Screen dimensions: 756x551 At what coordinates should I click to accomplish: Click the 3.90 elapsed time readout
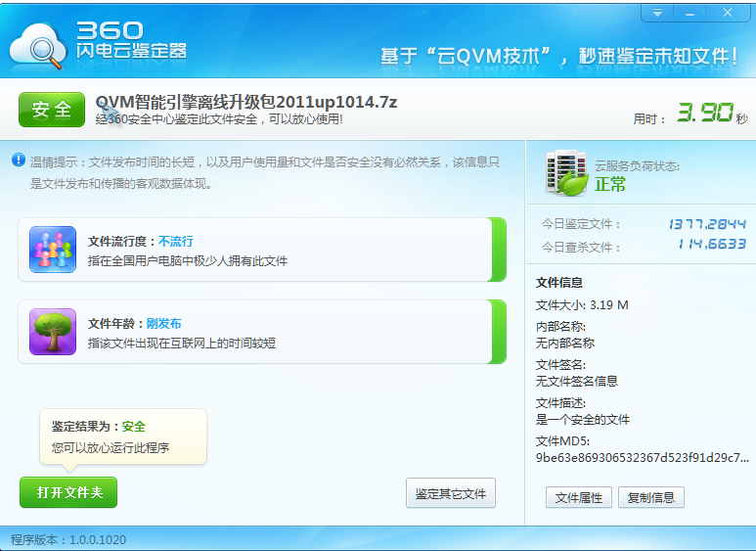[704, 114]
